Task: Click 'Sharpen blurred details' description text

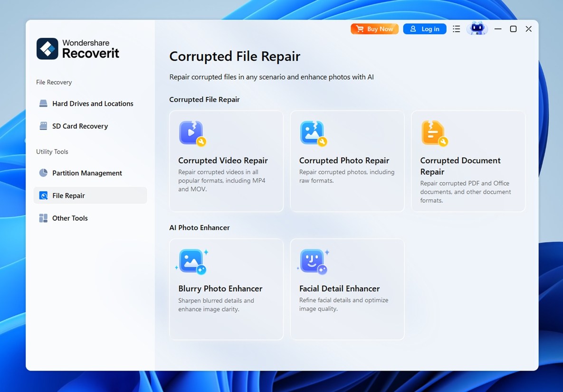Action: tap(216, 305)
